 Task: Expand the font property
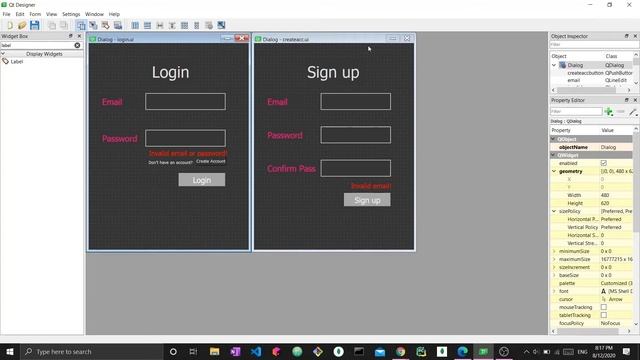[554, 291]
